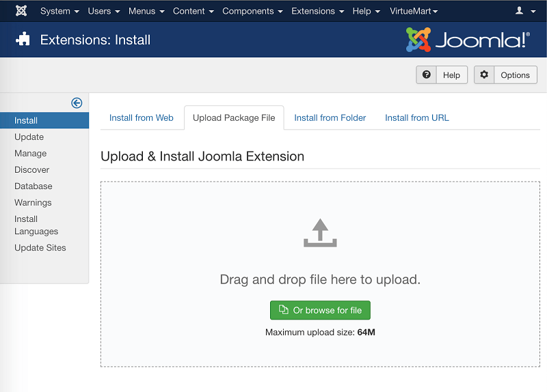Click the Joomla logo icon in top bar

pos(21,11)
